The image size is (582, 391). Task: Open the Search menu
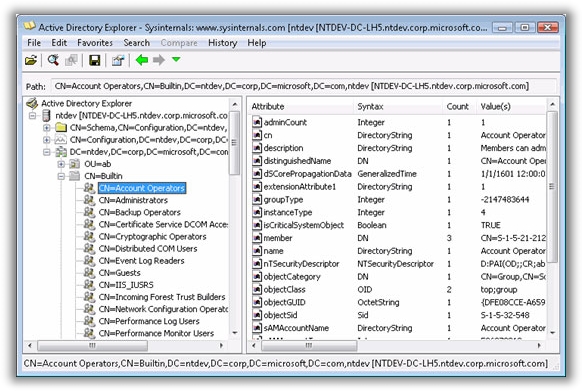click(x=137, y=43)
